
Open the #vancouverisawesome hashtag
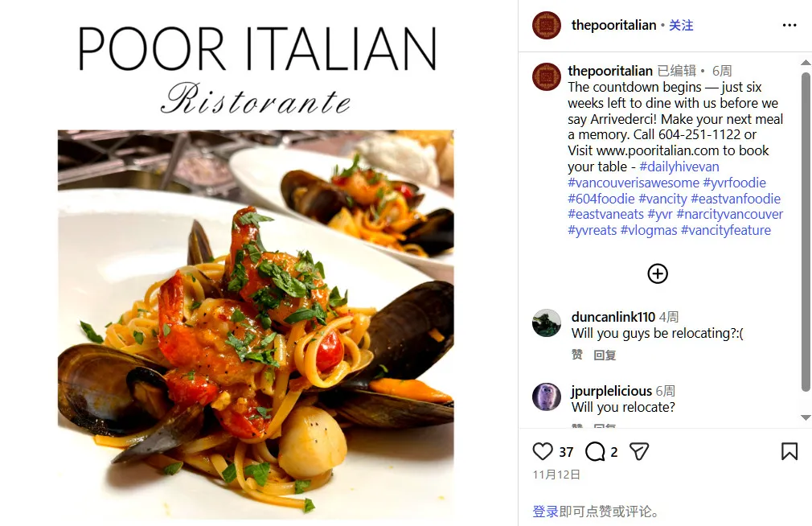pyautogui.click(x=634, y=183)
